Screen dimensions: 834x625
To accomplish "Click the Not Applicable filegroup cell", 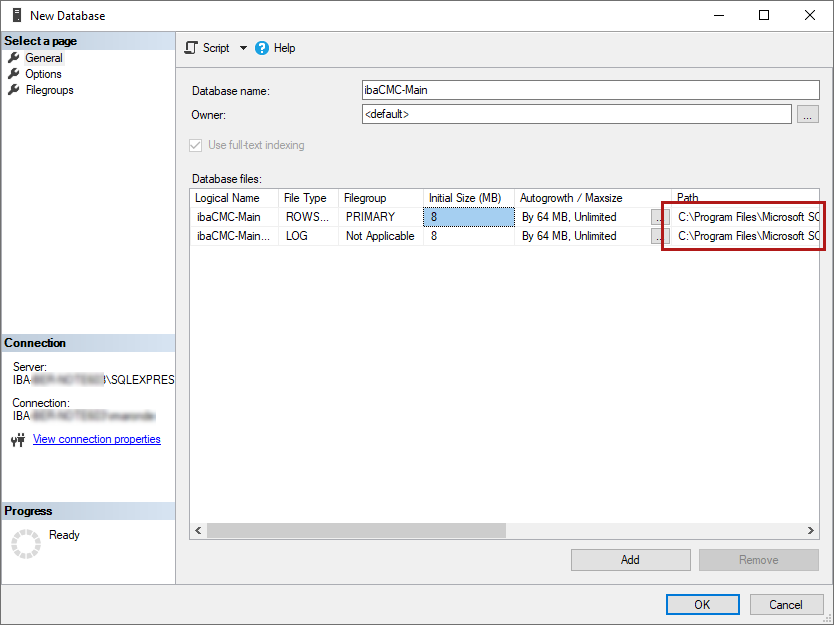I will (381, 236).
